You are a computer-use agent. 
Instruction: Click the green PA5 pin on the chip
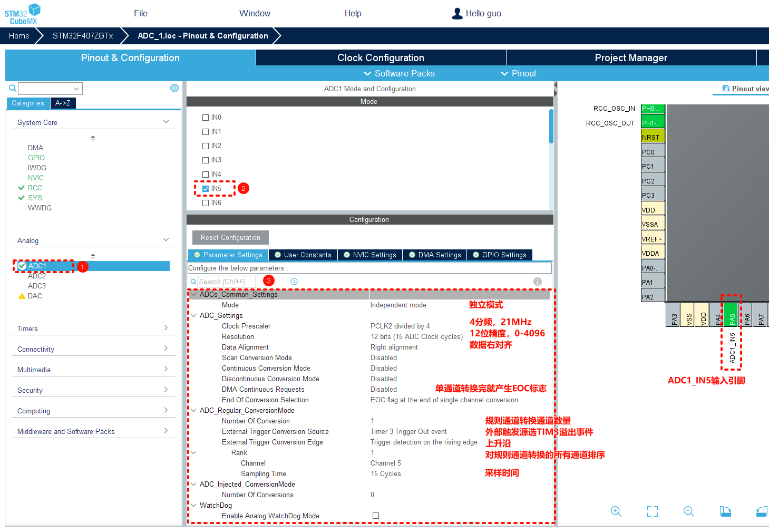[x=731, y=315]
